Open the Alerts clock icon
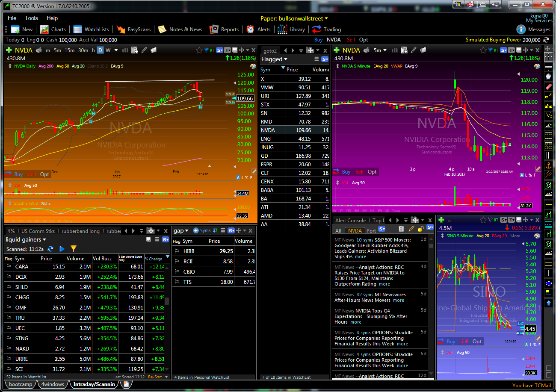The image size is (556, 392). pyautogui.click(x=251, y=29)
